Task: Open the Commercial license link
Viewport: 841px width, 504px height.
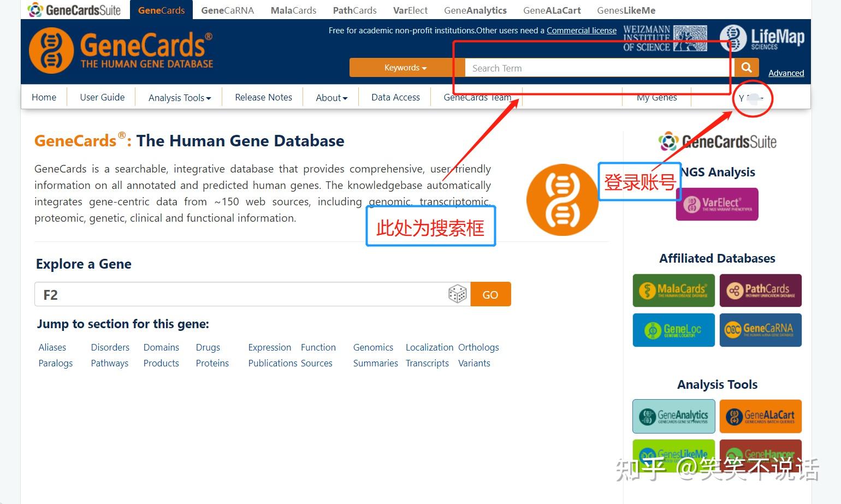Action: coord(581,31)
